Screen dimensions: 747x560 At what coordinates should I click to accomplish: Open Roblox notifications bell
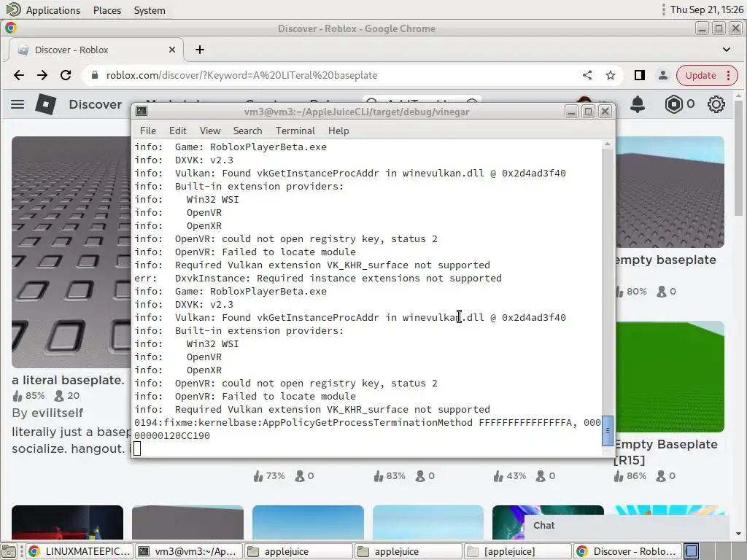tap(638, 104)
